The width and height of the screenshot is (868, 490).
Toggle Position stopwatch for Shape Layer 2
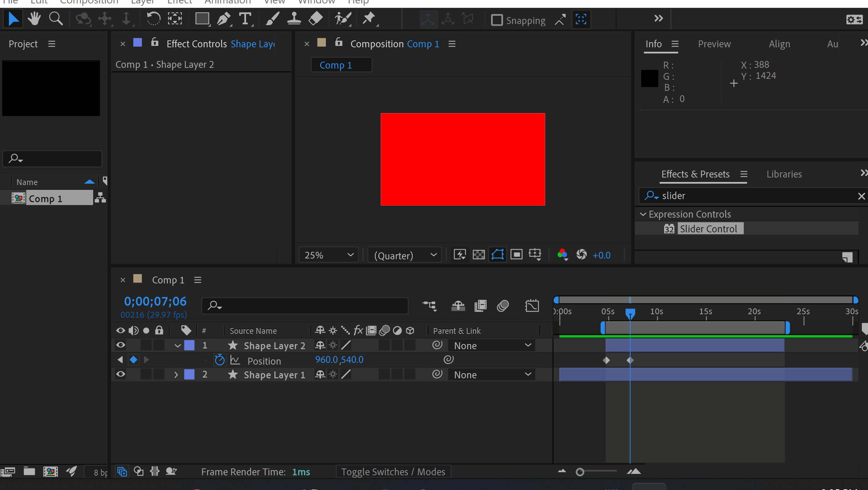pos(220,360)
